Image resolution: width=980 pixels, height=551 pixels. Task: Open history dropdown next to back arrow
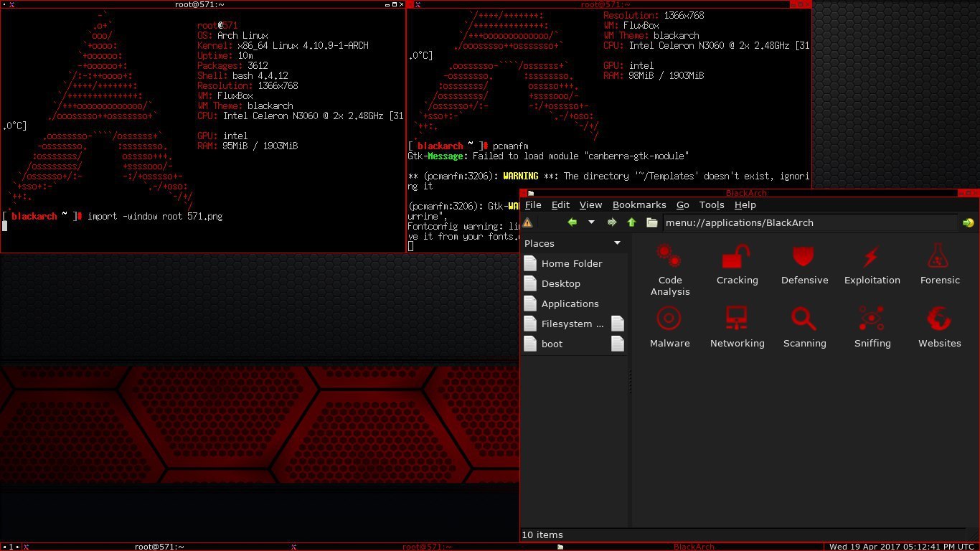[x=591, y=222]
